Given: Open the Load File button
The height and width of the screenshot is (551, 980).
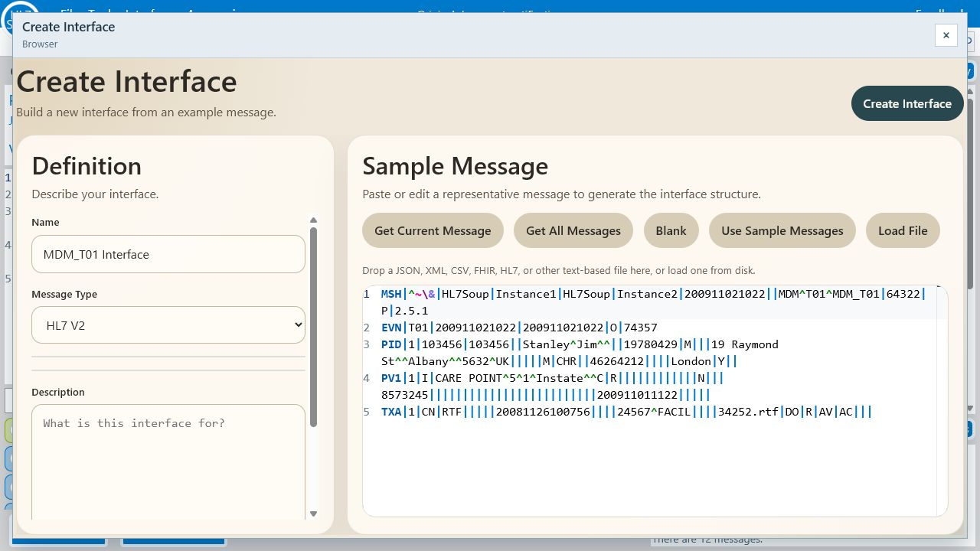Looking at the screenshot, I should (x=903, y=230).
